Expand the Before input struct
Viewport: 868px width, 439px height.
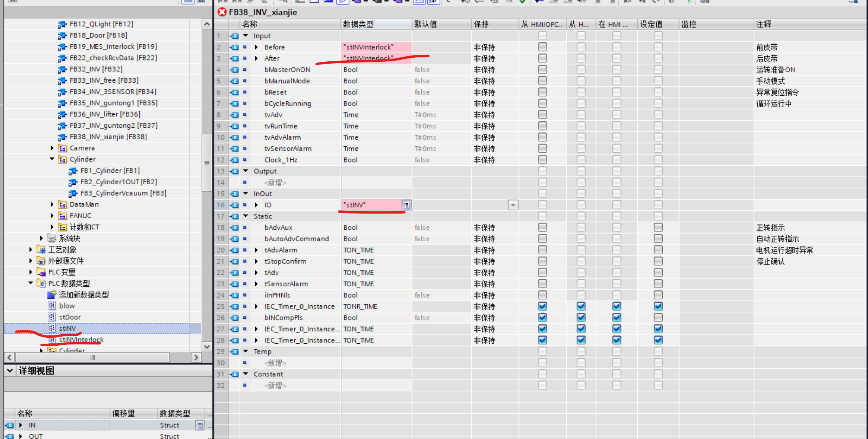tap(256, 47)
